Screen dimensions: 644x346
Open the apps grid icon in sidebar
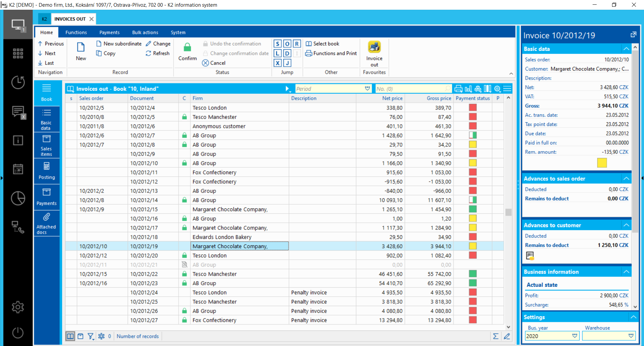18,53
